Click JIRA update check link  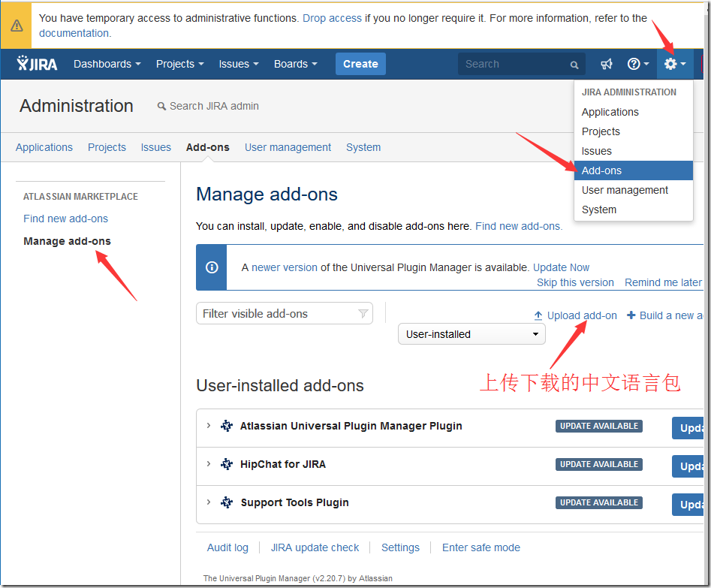click(x=315, y=547)
